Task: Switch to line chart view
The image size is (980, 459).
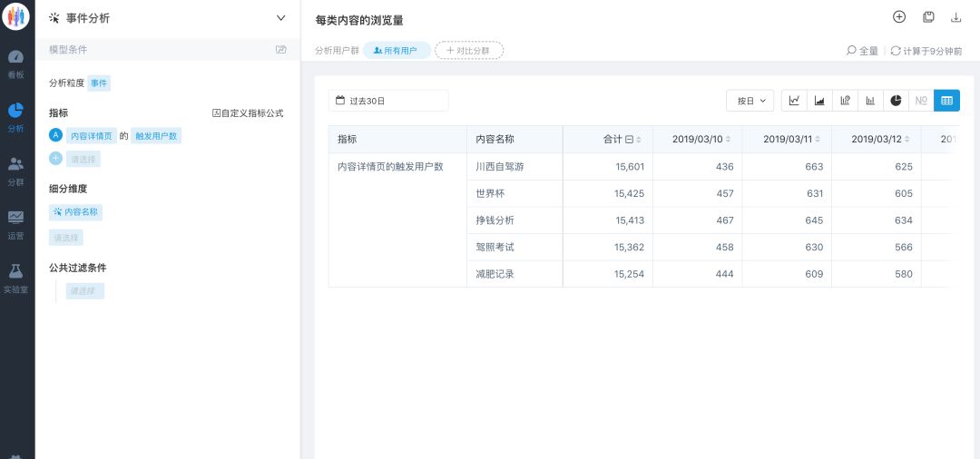Action: [794, 101]
